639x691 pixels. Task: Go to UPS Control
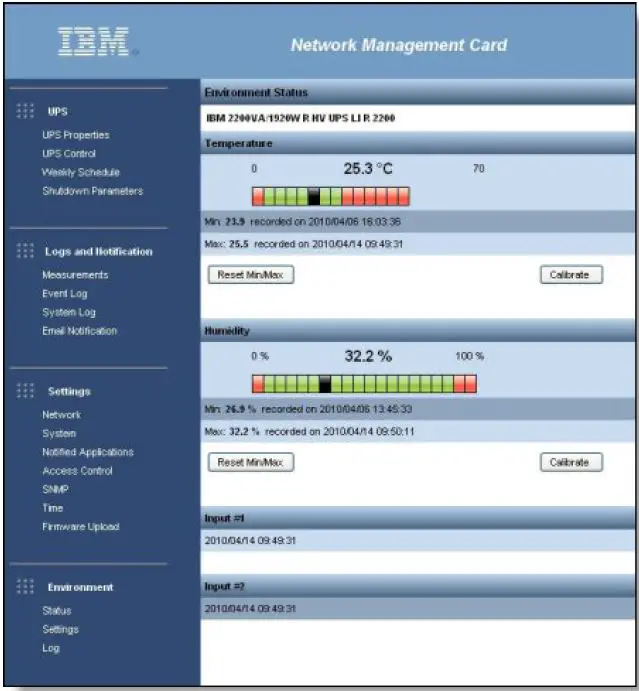69,154
